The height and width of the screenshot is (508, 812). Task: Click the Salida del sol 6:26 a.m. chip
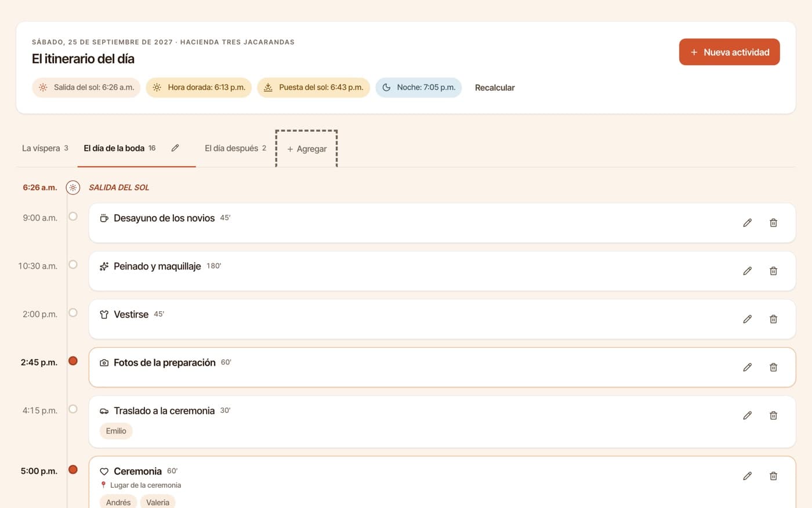tap(86, 88)
